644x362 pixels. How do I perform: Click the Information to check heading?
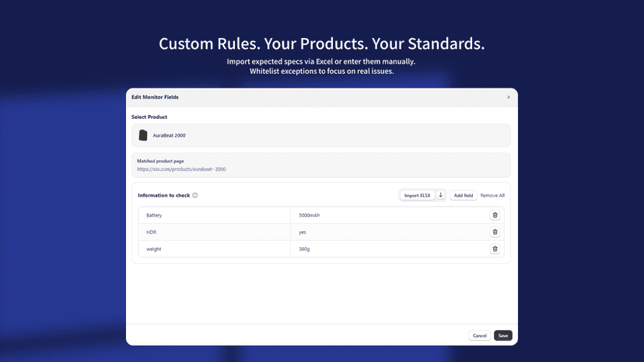coord(164,195)
